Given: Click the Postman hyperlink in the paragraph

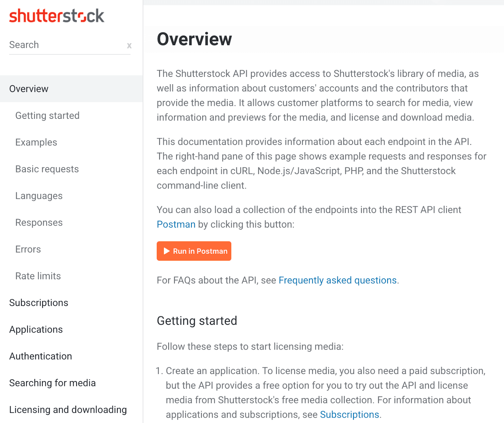Looking at the screenshot, I should click(x=176, y=224).
